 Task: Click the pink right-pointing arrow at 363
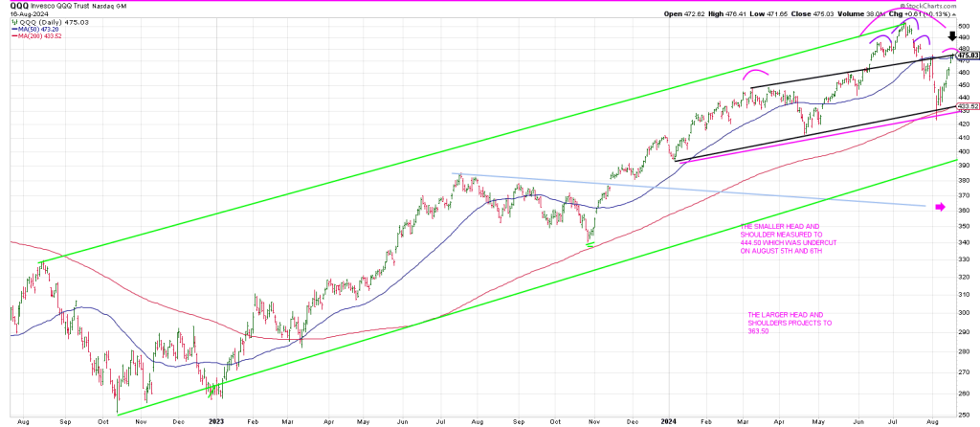(x=939, y=207)
